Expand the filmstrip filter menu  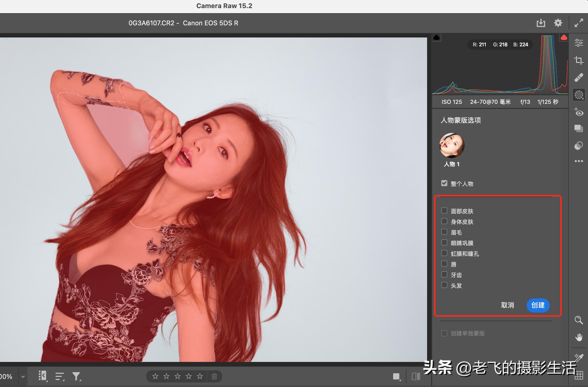point(76,377)
